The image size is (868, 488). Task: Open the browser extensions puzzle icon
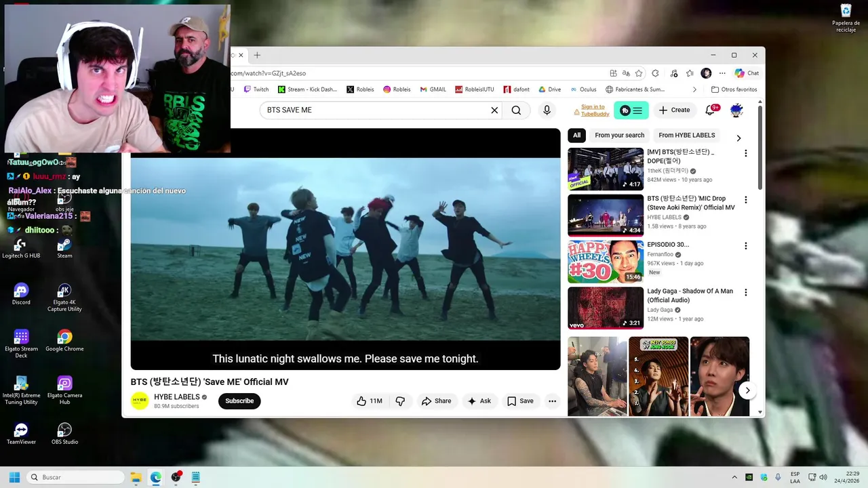click(655, 73)
